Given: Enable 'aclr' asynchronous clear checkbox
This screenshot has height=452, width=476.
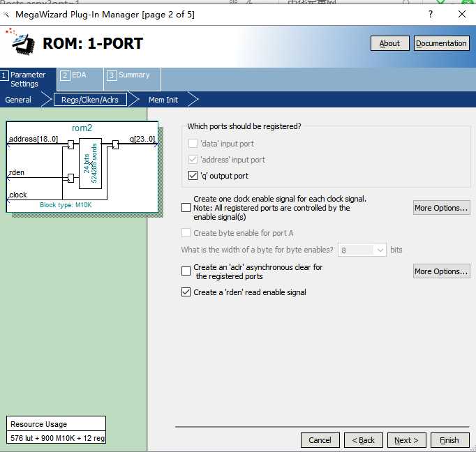Looking at the screenshot, I should coord(186,271).
